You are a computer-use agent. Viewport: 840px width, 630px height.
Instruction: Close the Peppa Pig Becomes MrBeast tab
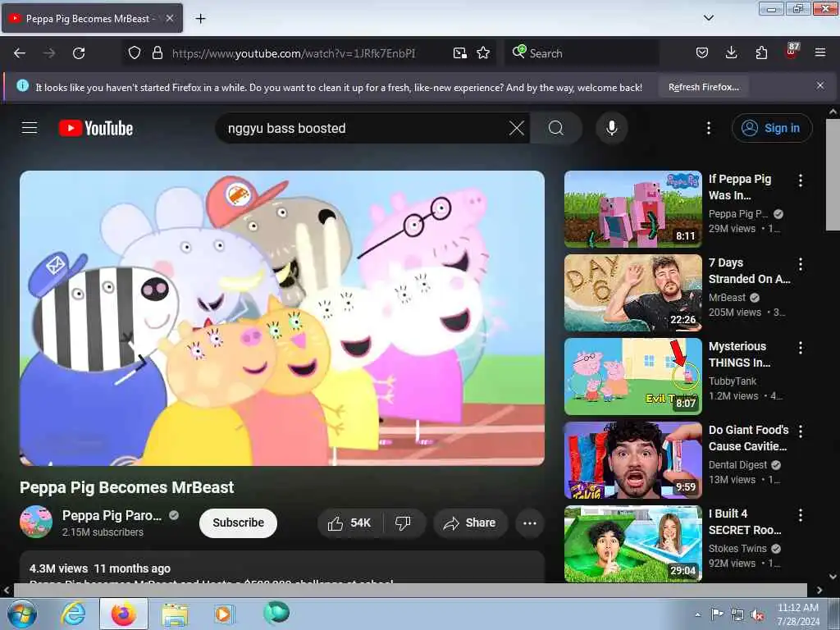coord(169,18)
